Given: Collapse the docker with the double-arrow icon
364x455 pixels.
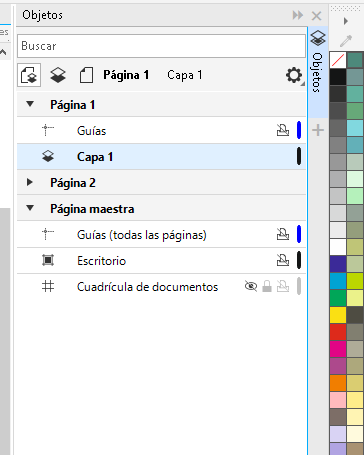Looking at the screenshot, I should tap(298, 15).
